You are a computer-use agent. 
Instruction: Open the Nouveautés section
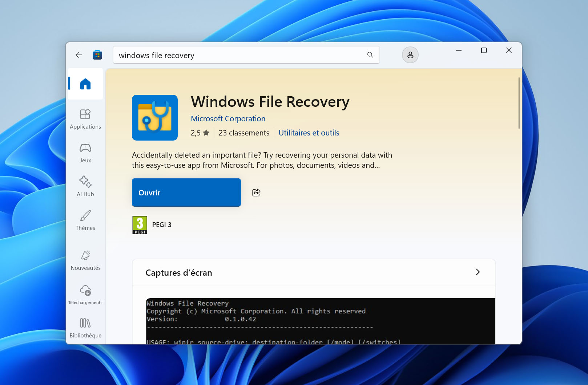pos(85,260)
